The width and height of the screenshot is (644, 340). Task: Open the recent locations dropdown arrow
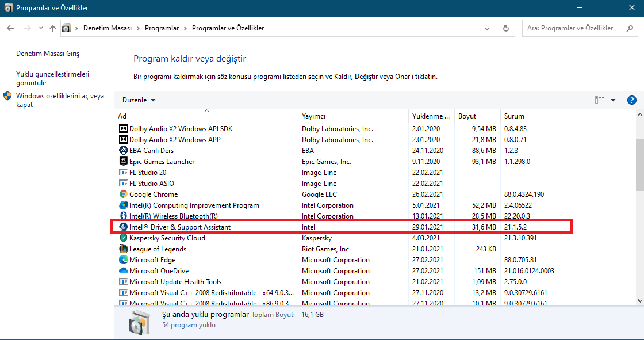click(41, 28)
